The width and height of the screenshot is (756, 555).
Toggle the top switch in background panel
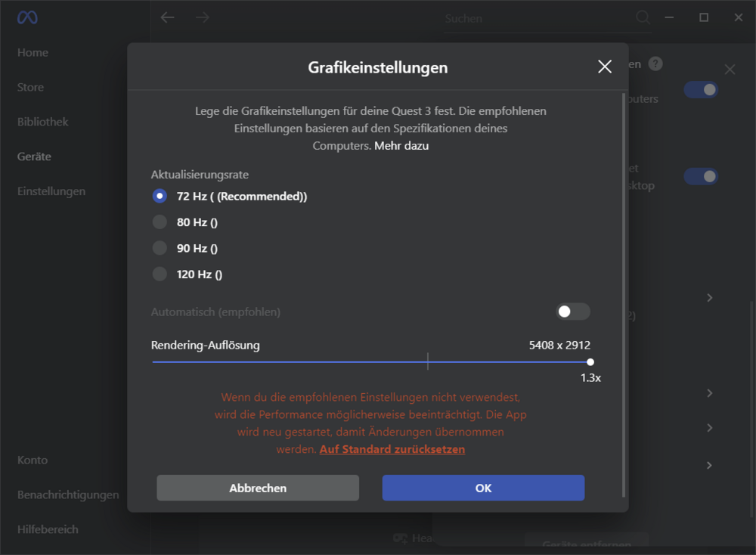701,90
